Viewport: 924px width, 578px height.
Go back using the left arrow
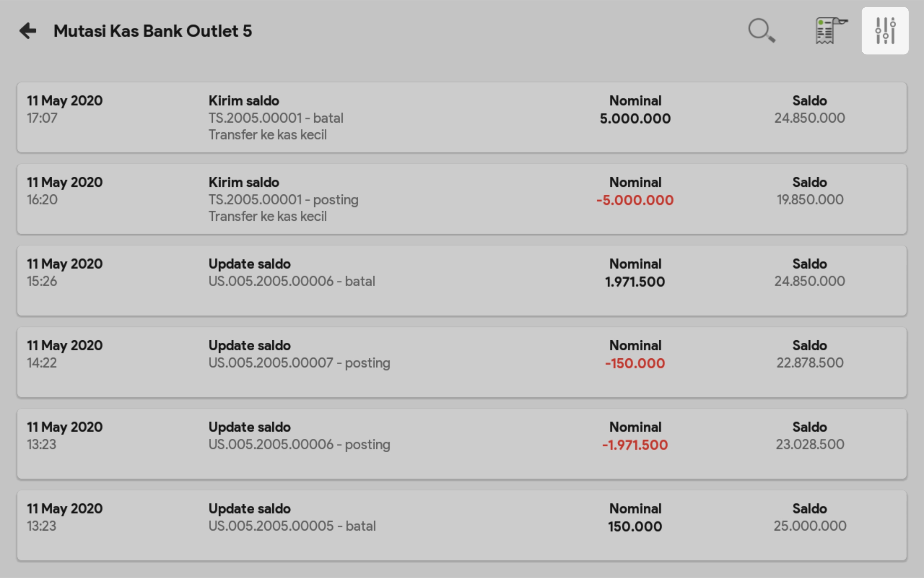coord(28,30)
